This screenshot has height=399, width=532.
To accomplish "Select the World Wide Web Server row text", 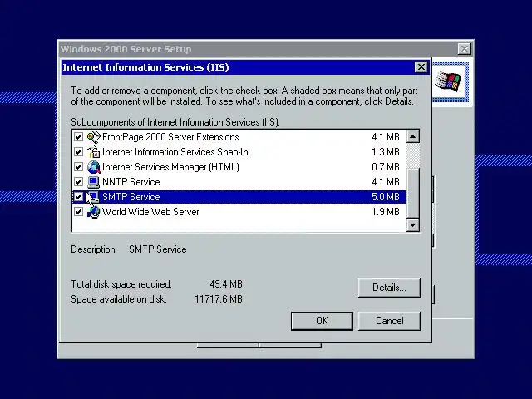I will click(150, 212).
